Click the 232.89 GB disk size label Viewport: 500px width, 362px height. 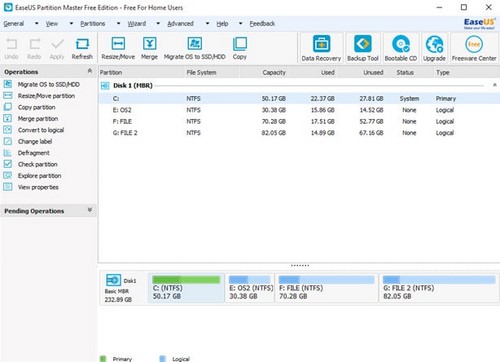(118, 300)
